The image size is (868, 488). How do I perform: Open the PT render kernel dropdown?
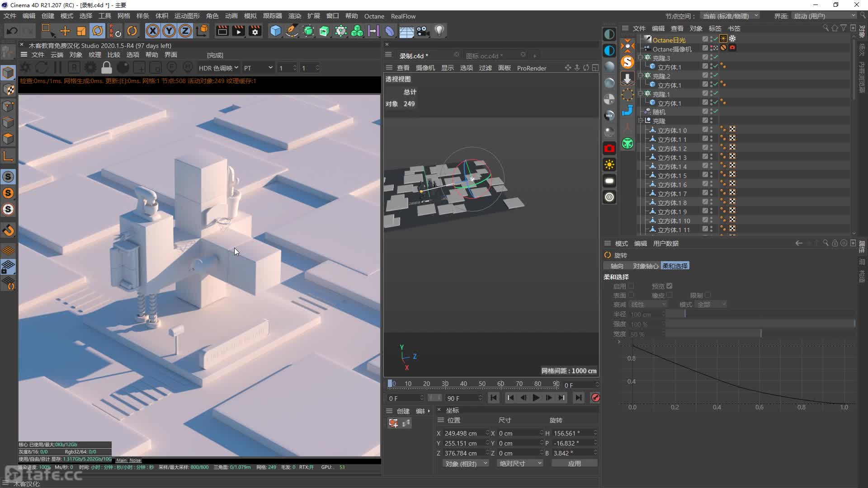tap(258, 68)
